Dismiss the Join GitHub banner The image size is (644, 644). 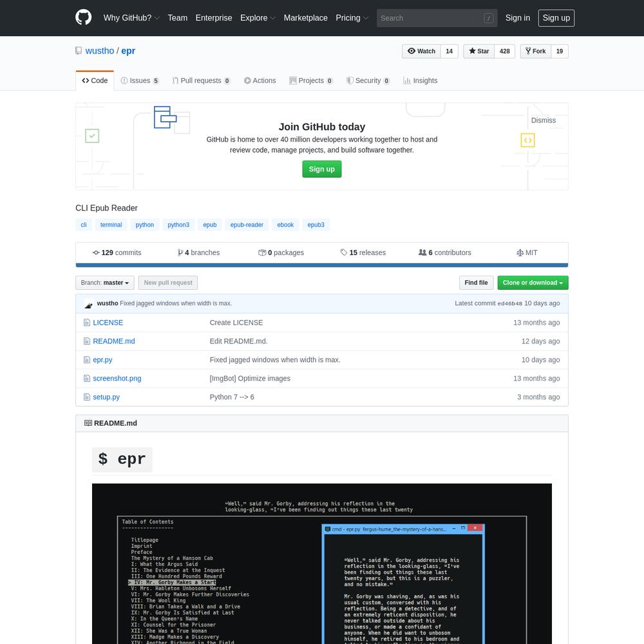544,120
